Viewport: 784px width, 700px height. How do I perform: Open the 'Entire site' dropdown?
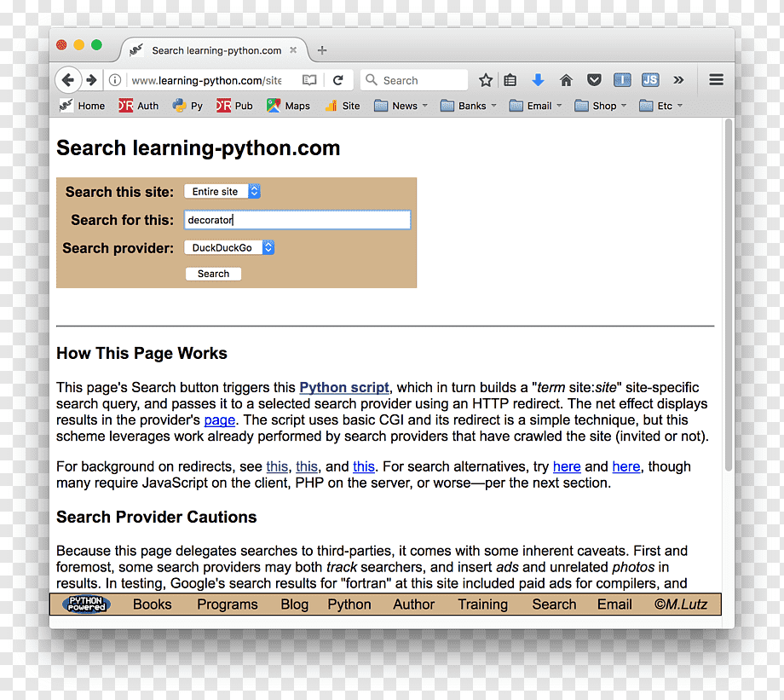pos(222,191)
